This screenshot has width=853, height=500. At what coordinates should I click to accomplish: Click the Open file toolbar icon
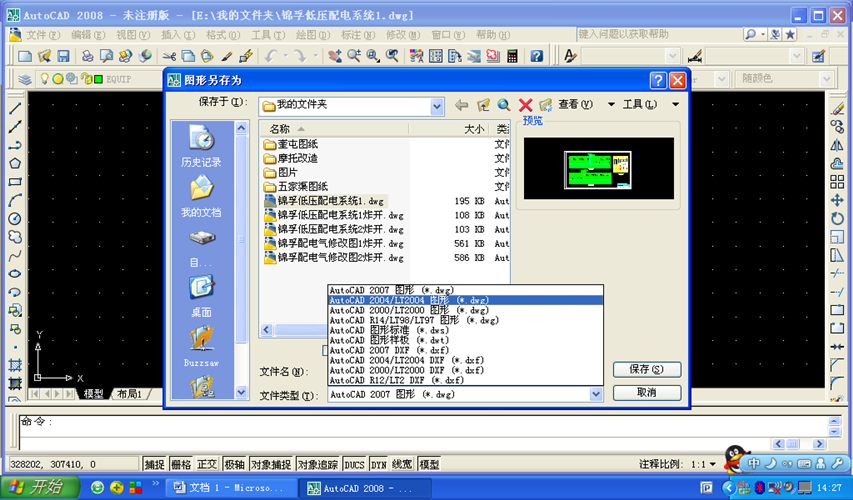(44, 56)
